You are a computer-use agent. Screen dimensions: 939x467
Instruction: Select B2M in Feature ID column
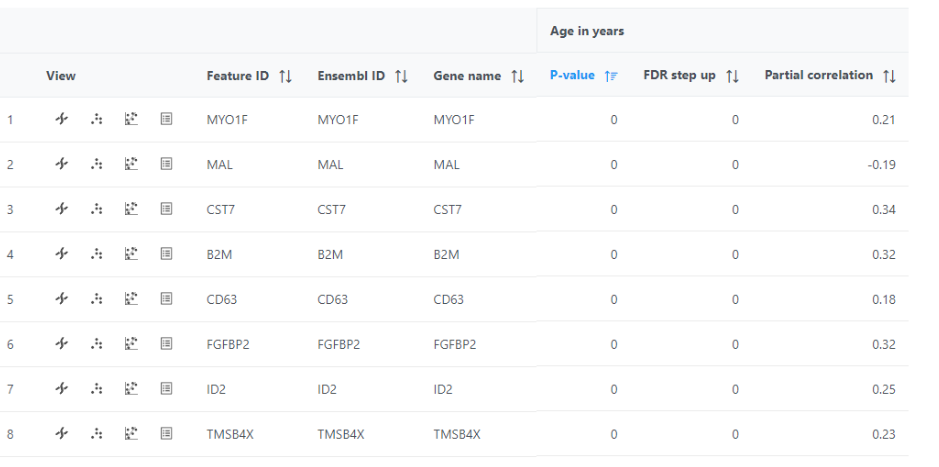pos(219,254)
